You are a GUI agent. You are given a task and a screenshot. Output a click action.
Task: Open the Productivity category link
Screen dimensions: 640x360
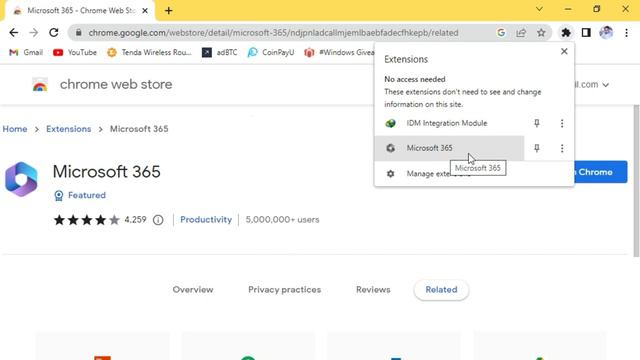click(206, 220)
